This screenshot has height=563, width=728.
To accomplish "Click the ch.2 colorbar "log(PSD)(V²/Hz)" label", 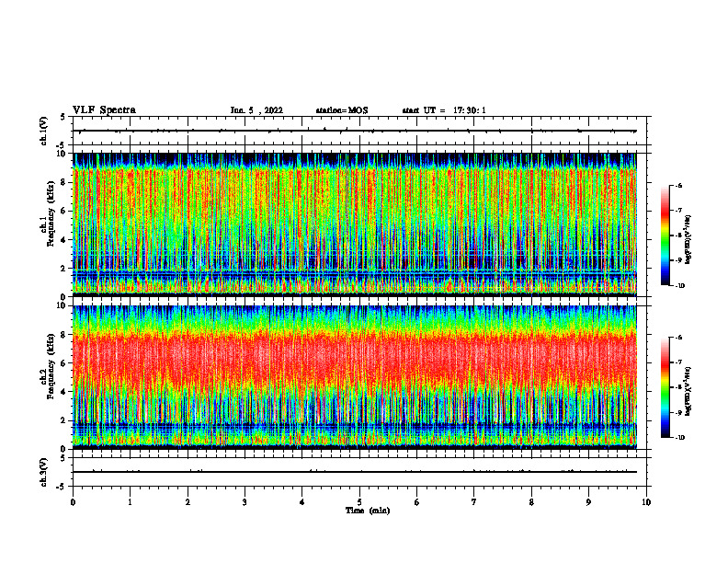I will 688,392.
